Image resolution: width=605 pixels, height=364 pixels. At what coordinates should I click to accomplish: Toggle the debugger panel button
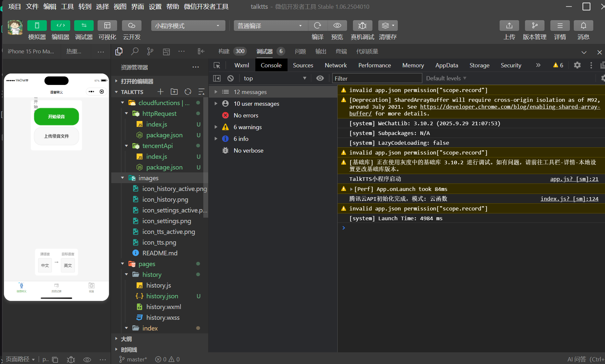tap(84, 26)
